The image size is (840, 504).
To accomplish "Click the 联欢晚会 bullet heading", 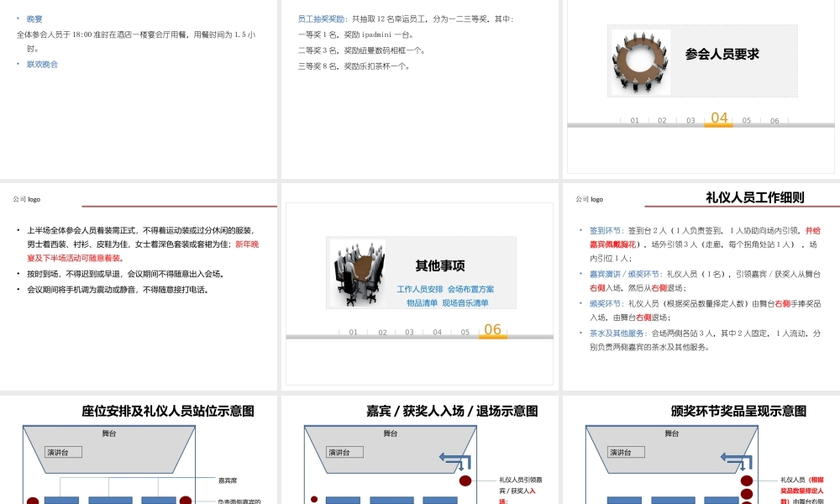I will click(x=42, y=65).
